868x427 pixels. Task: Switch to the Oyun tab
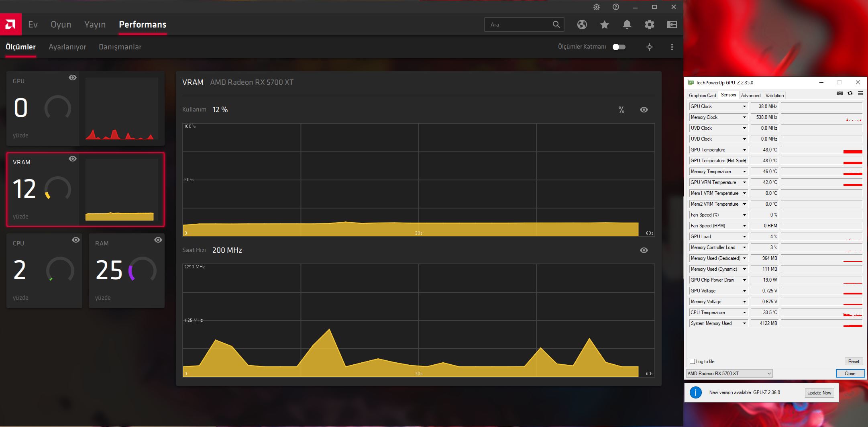tap(61, 25)
